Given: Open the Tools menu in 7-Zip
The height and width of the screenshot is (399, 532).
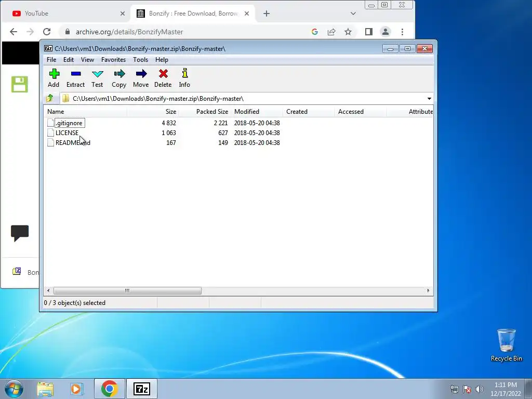Looking at the screenshot, I should (x=140, y=60).
